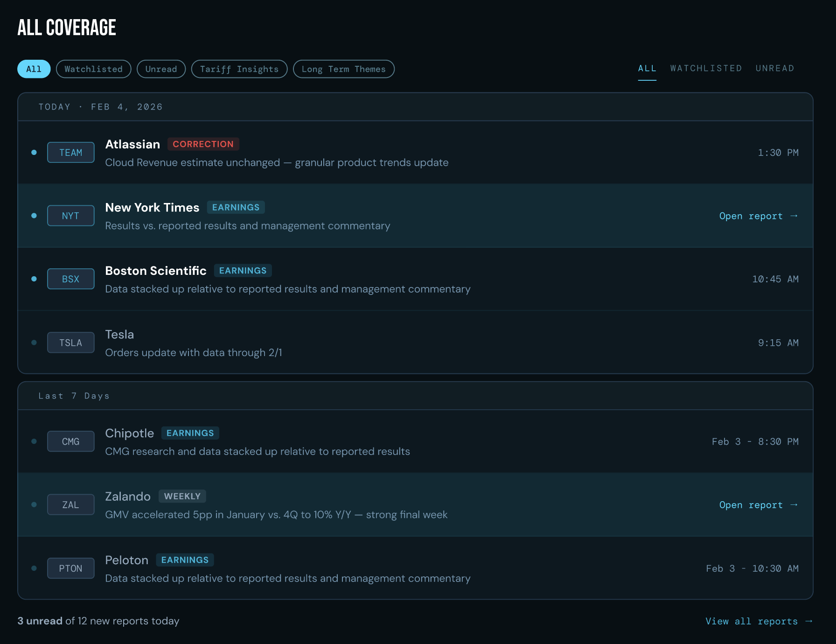The height and width of the screenshot is (644, 836).
Task: Toggle the Tariff Insights filter pill
Action: click(x=239, y=69)
